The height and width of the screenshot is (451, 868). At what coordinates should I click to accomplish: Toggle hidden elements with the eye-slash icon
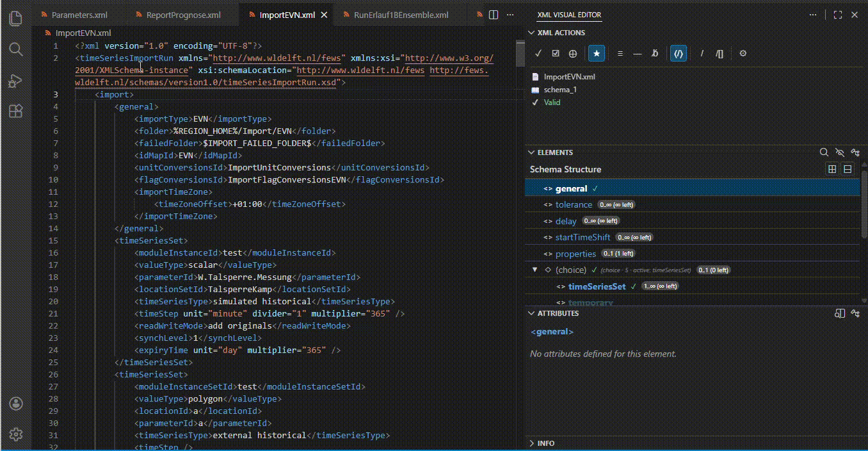(840, 152)
